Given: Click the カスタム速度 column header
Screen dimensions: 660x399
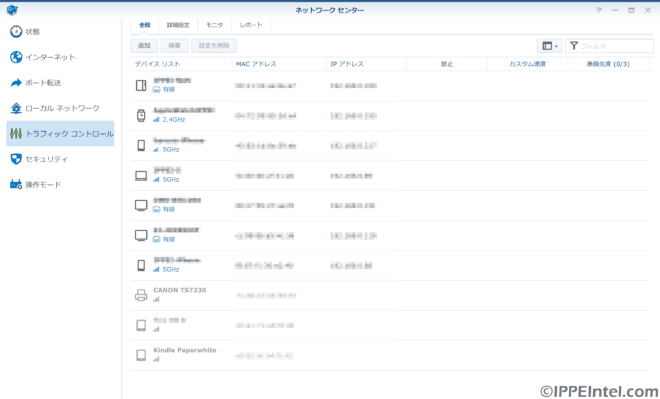Looking at the screenshot, I should [527, 64].
